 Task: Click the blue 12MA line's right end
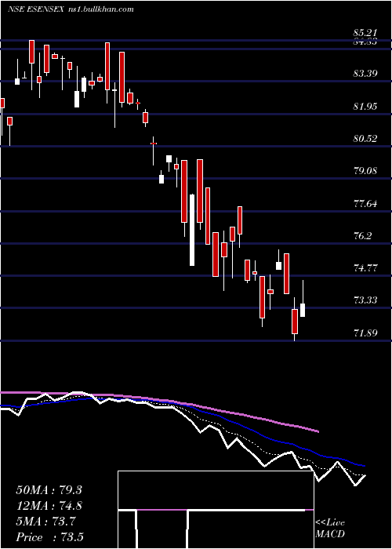click(364, 466)
